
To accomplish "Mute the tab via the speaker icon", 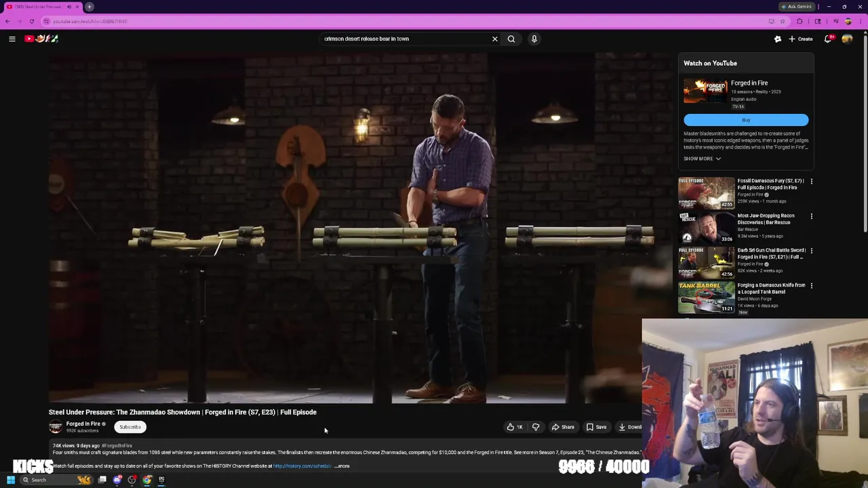I will click(x=69, y=7).
